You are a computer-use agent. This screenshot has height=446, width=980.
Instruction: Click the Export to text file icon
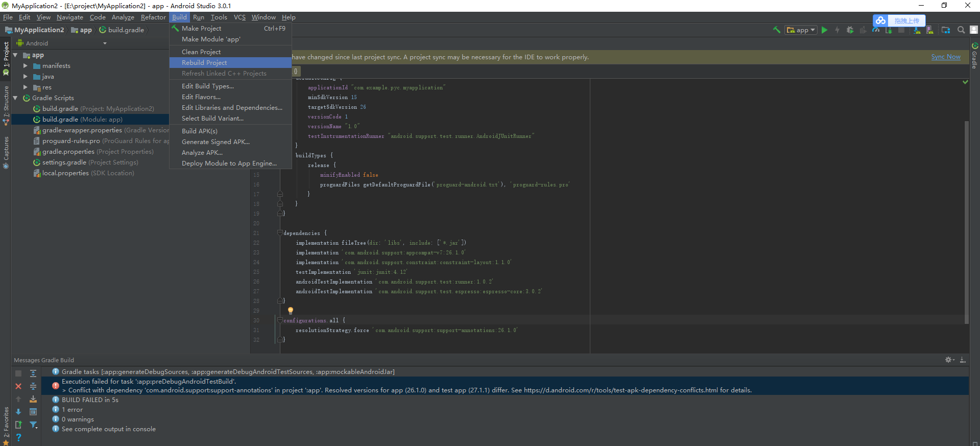tap(18, 425)
